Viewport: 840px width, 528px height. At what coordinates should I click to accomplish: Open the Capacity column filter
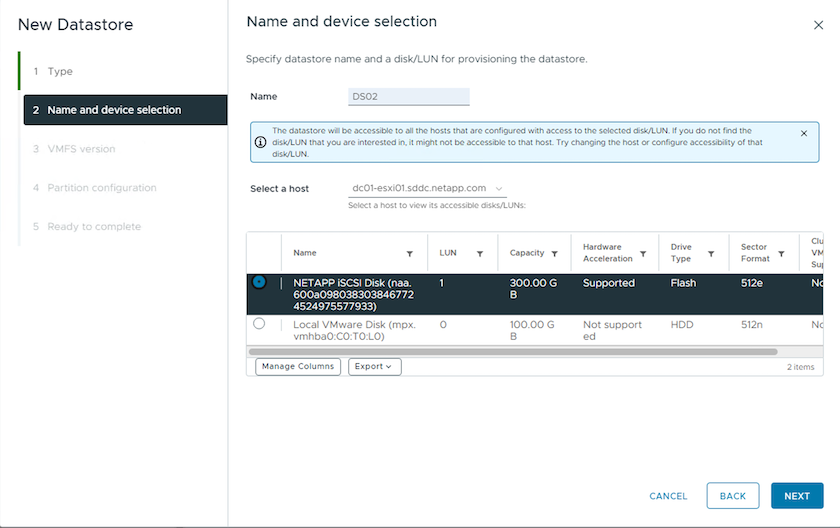point(554,254)
